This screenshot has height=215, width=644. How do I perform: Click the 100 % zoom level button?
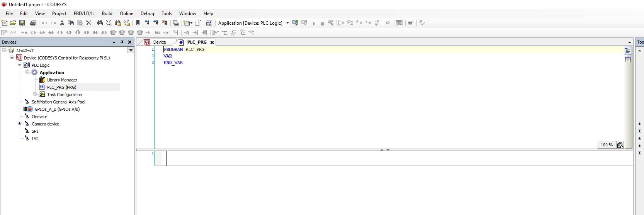[607, 145]
